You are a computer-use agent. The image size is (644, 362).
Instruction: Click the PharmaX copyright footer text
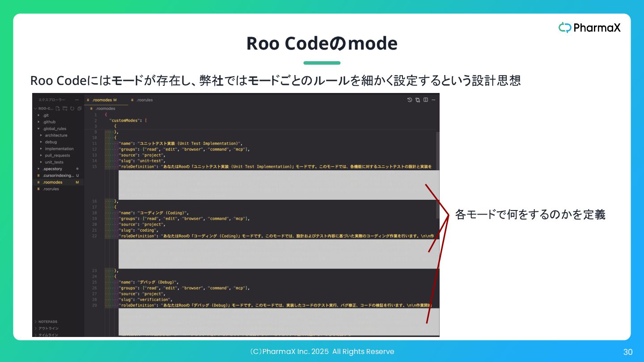click(322, 352)
